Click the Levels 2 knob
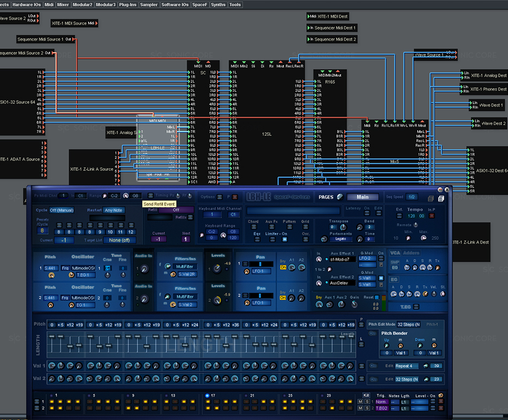Viewport: 508px width, 420px height. [x=216, y=300]
